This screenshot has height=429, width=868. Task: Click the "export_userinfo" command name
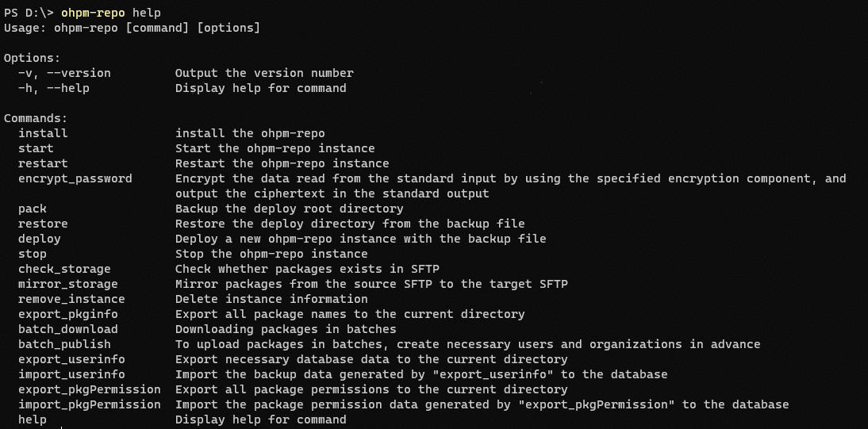[x=71, y=359]
